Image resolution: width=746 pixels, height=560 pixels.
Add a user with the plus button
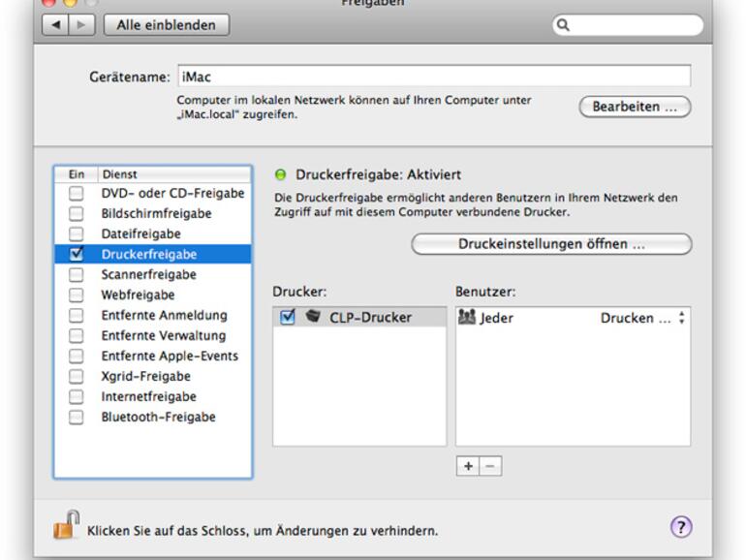468,466
